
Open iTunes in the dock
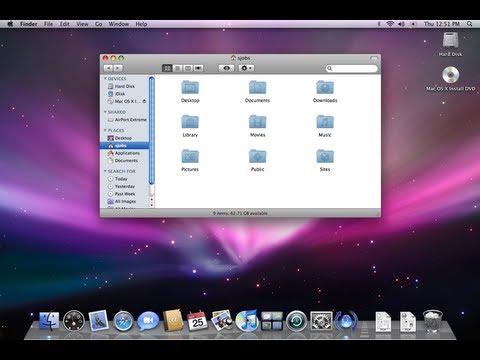point(246,320)
